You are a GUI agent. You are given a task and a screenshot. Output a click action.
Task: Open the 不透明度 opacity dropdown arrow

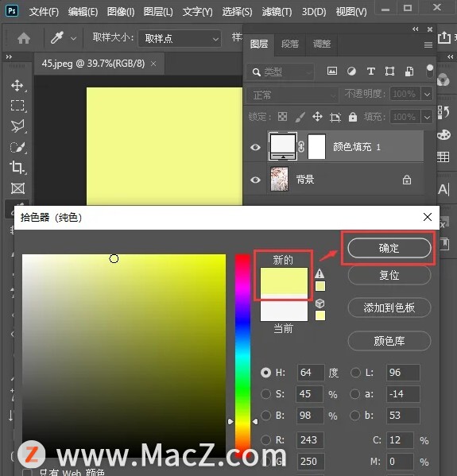click(427, 94)
